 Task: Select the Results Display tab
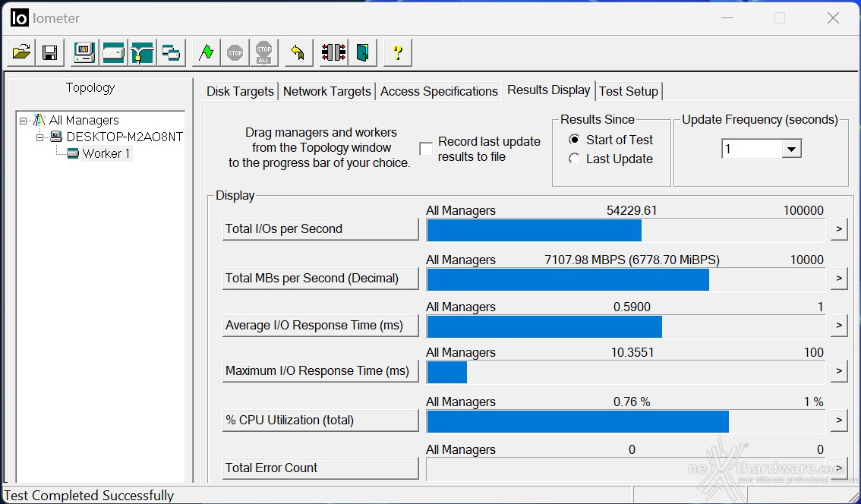click(x=548, y=90)
